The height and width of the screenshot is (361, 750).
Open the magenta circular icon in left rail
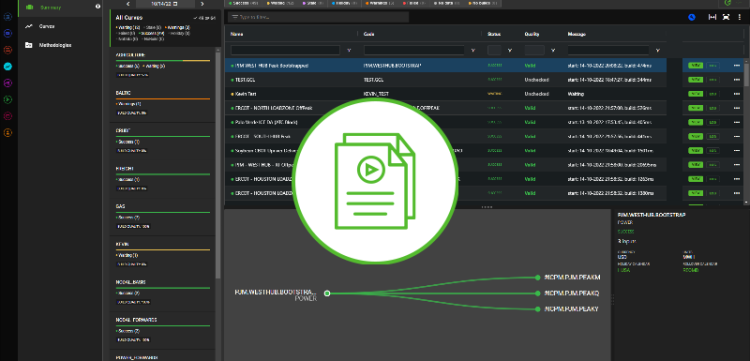tap(8, 116)
